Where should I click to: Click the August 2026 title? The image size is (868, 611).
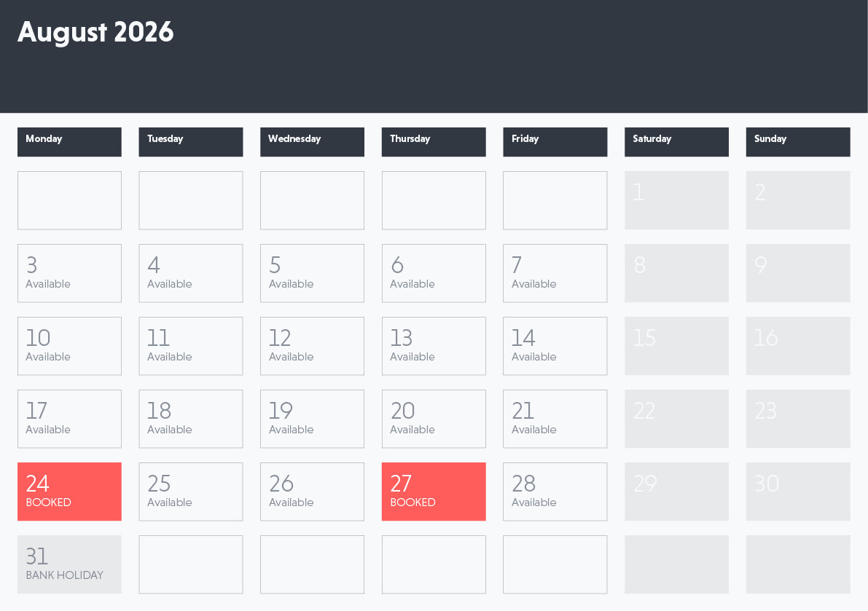point(95,32)
